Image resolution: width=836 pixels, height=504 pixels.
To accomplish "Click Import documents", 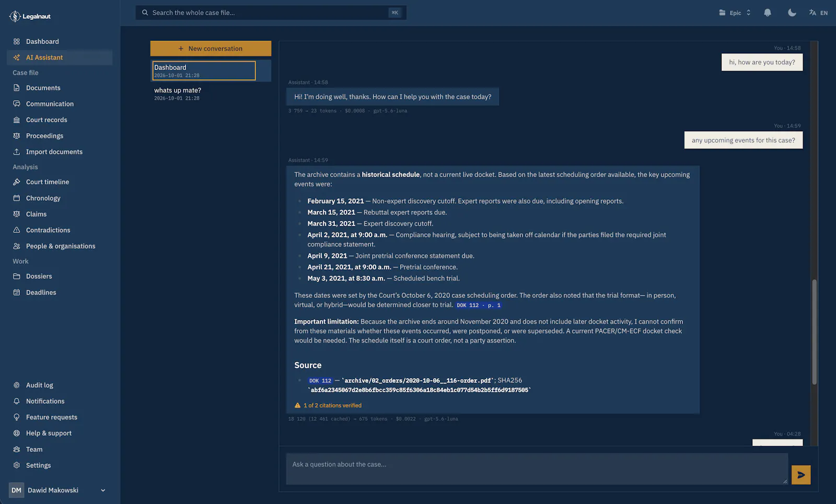I will (x=60, y=152).
